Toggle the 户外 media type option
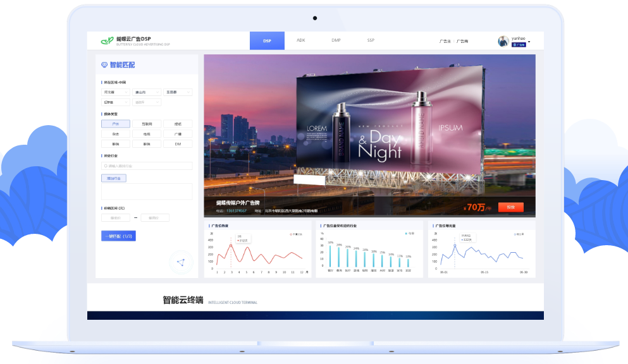628x364 pixels. [x=115, y=124]
